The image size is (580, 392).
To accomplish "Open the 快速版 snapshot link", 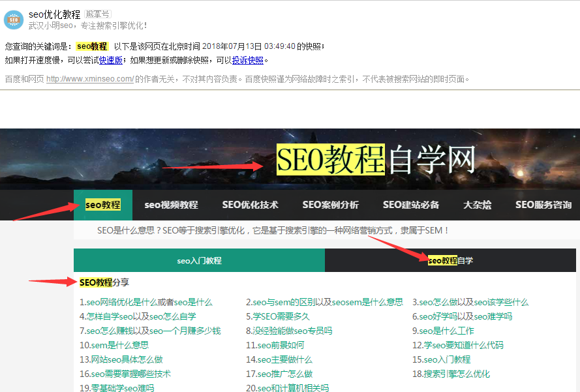I will 111,60.
